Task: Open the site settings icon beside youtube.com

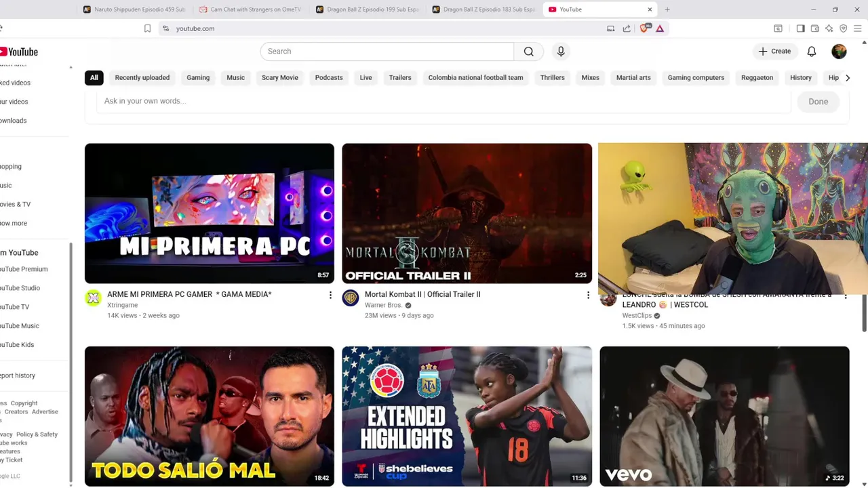Action: 165,28
